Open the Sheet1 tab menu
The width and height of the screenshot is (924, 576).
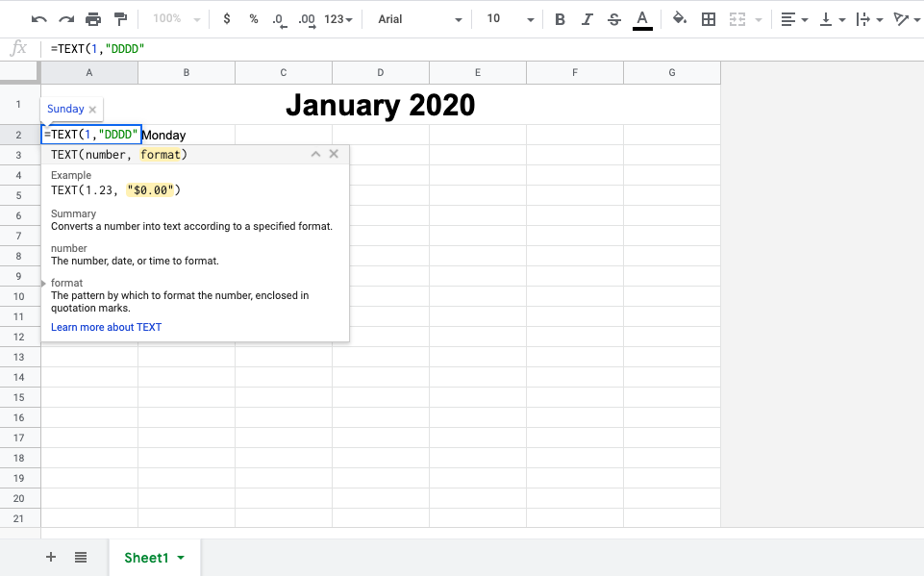pos(179,557)
